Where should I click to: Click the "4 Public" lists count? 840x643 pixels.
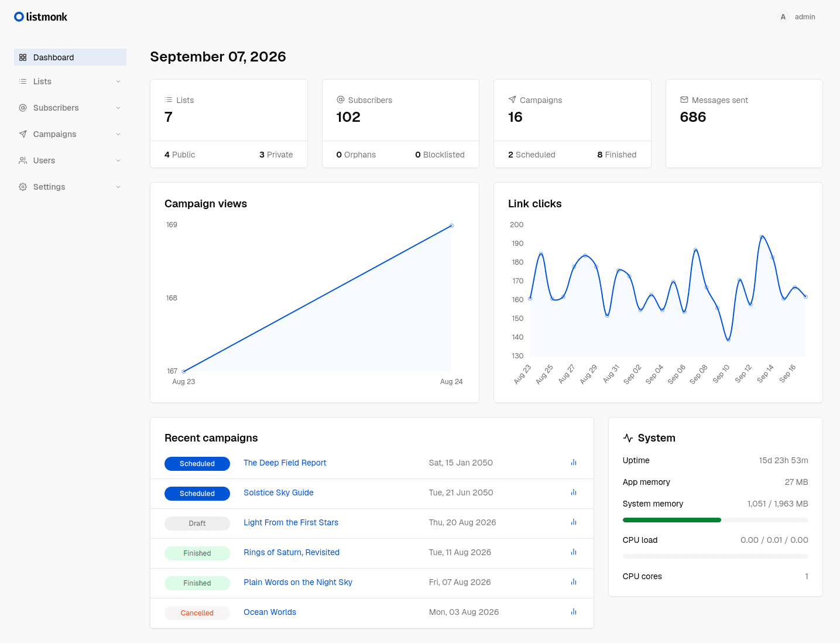coord(180,155)
